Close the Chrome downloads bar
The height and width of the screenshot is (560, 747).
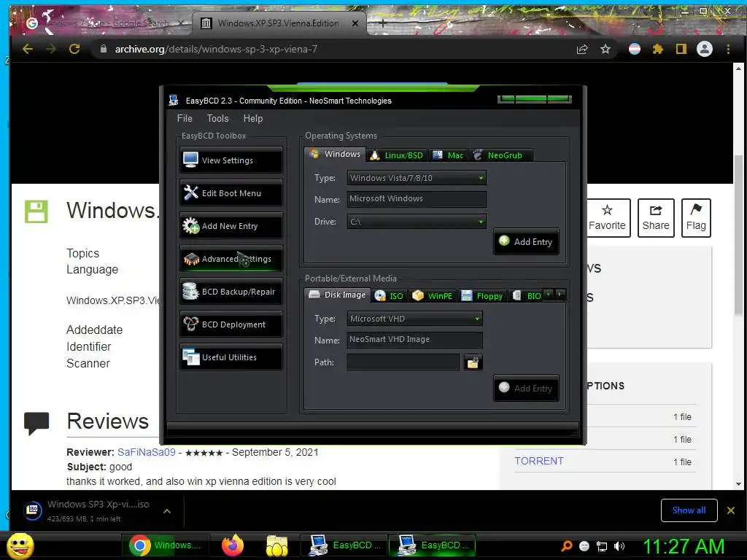[731, 510]
